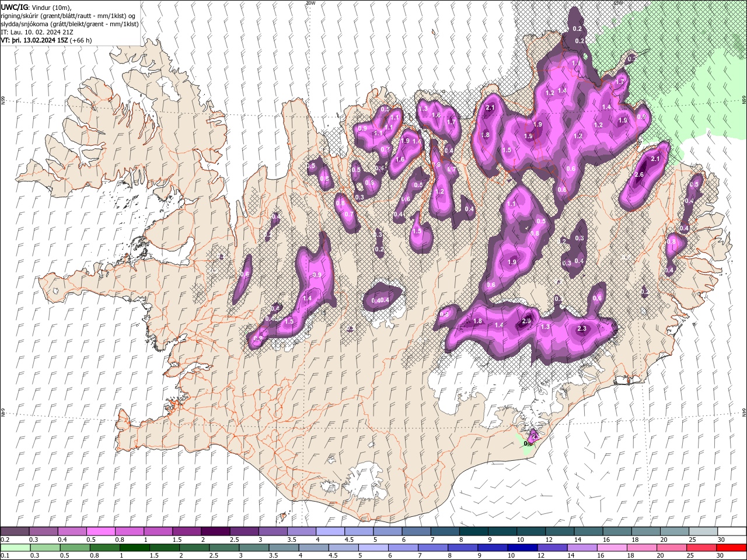747x560 pixels.
Task: Click the darkest green 1–1.5 rain legend swatch
Action: point(135,548)
